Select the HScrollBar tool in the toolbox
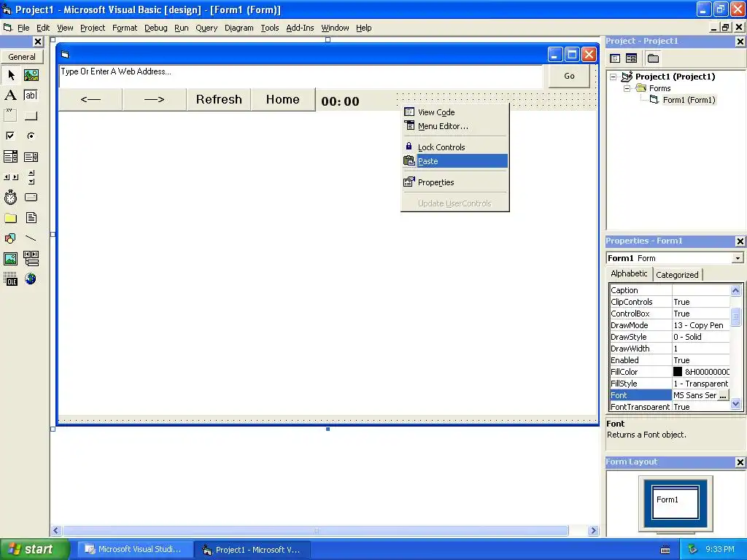This screenshot has height=560, width=747. coord(10,177)
